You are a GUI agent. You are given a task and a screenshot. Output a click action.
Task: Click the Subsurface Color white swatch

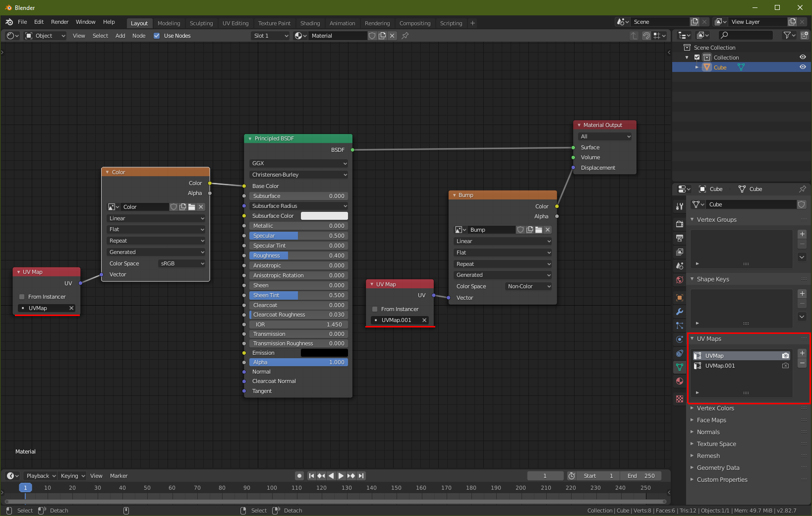tap(324, 216)
